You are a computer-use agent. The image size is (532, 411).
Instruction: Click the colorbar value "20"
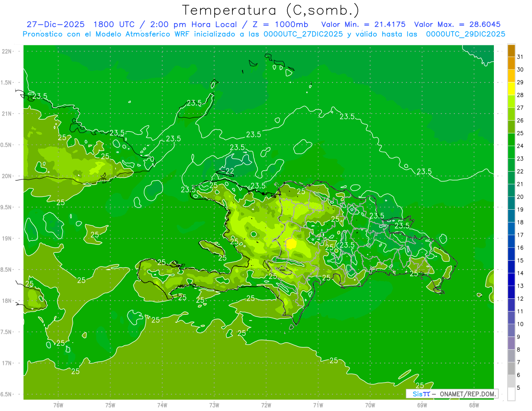pyautogui.click(x=520, y=197)
